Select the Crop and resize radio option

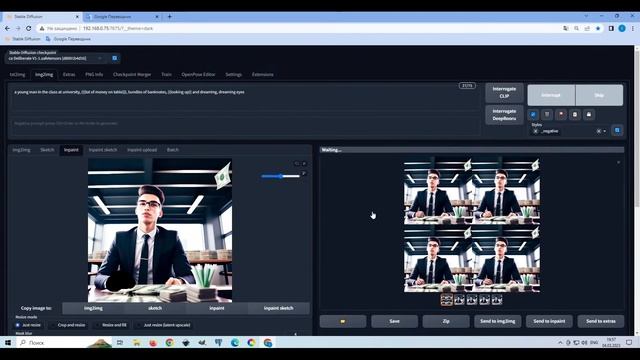point(68,325)
